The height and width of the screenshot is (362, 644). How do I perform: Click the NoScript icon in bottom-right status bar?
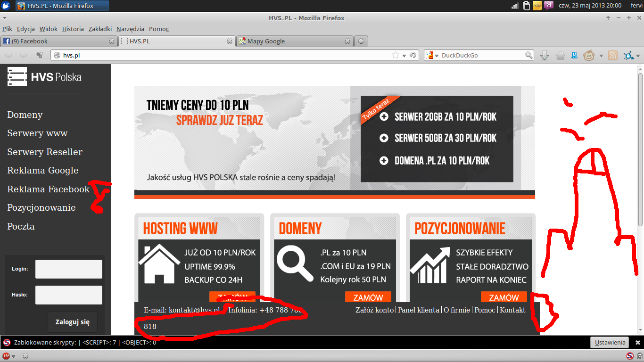pyautogui.click(x=630, y=356)
